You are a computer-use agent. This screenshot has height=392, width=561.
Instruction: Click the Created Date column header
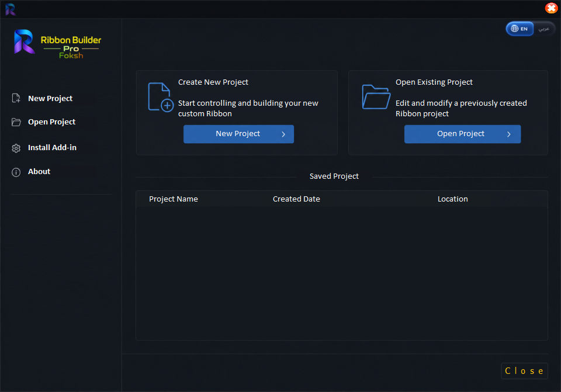(x=296, y=199)
